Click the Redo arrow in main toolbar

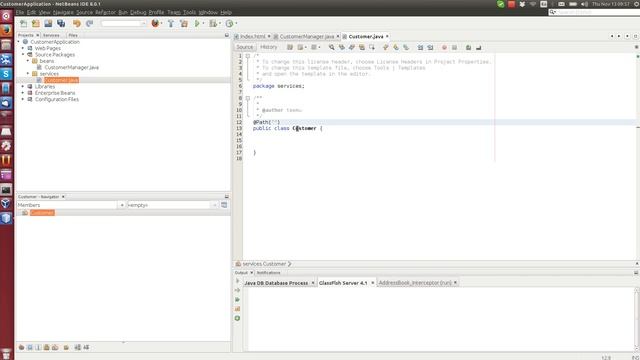point(89,24)
